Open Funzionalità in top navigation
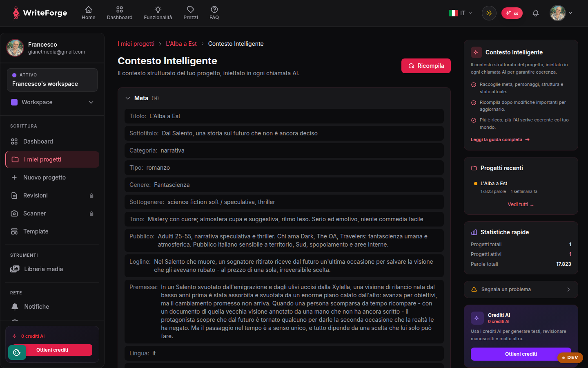This screenshot has height=368, width=588. pos(158,13)
